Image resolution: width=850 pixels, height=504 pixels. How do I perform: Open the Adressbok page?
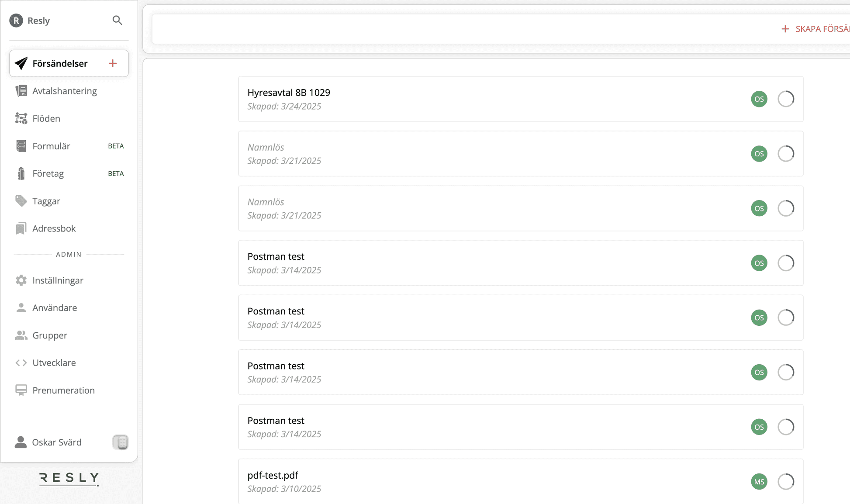pos(54,228)
